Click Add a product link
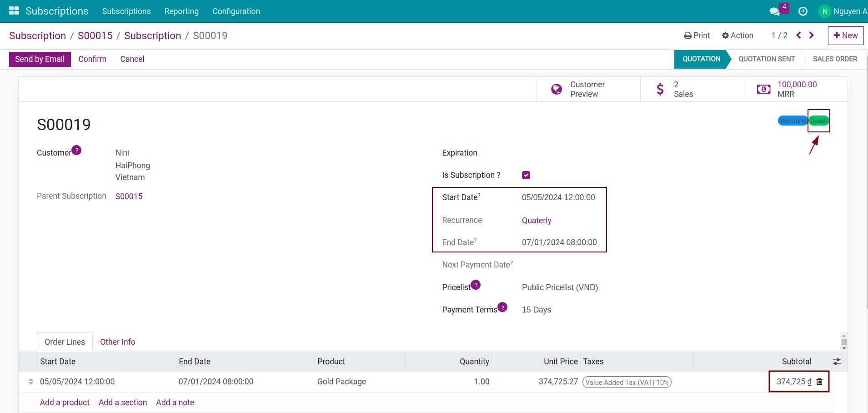 coord(65,403)
